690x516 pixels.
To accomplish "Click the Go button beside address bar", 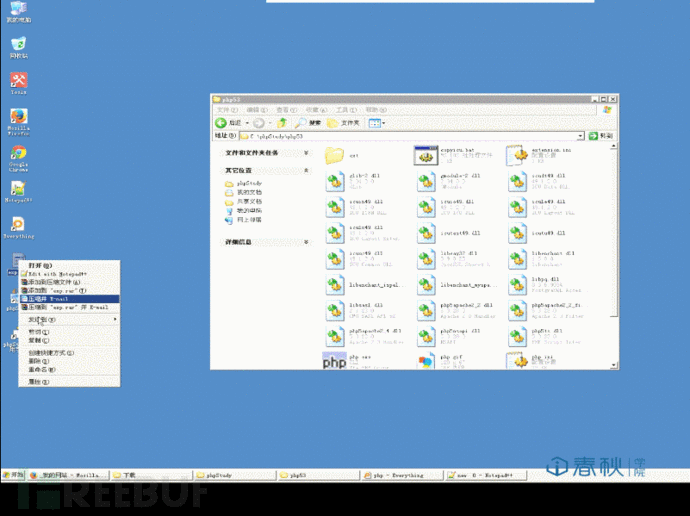I will coord(601,136).
